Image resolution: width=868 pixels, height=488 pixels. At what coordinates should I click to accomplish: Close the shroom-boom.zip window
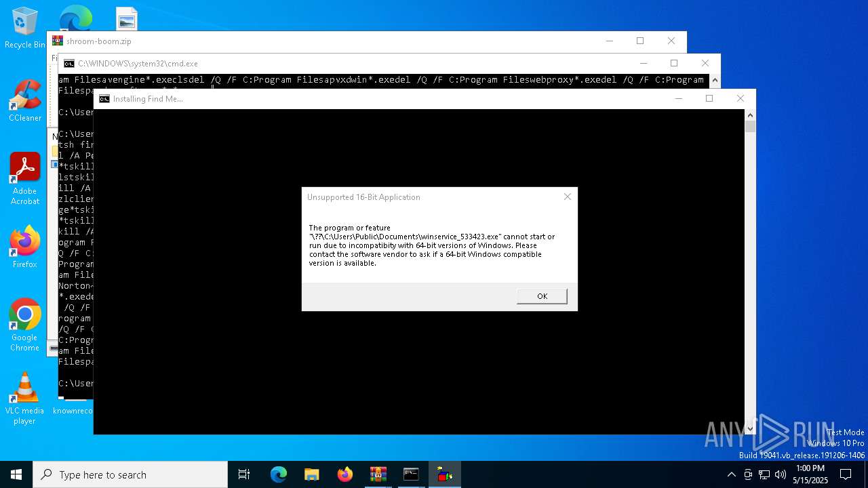point(671,41)
